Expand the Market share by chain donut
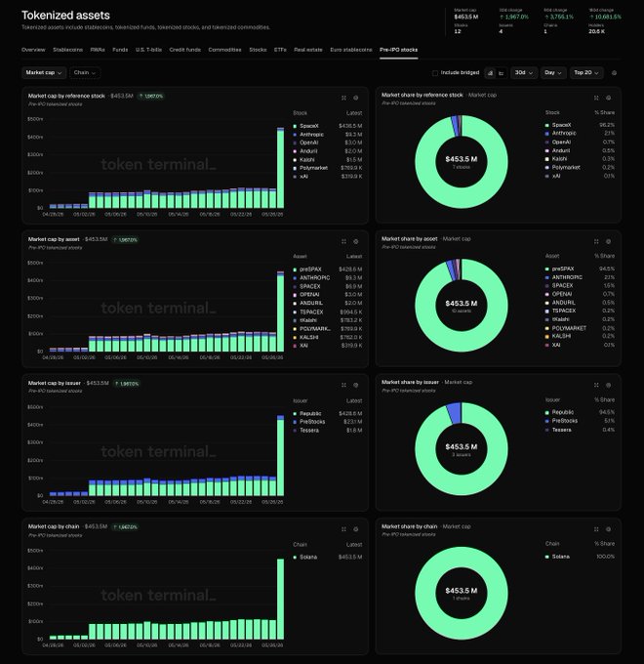644x664 pixels. tap(596, 529)
